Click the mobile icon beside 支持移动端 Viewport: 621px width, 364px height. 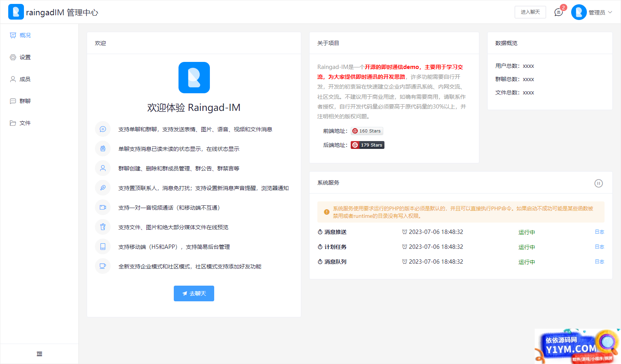click(x=103, y=247)
